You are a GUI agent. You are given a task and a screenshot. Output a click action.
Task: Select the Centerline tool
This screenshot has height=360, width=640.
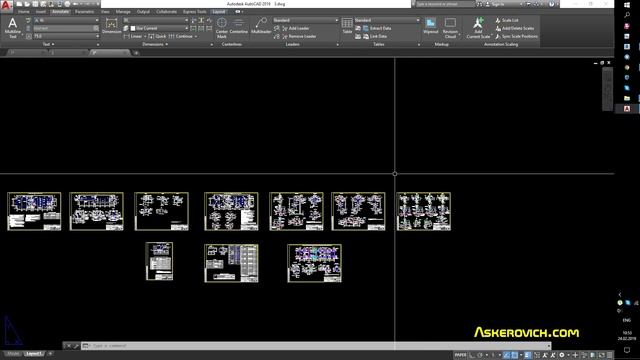[x=238, y=26]
